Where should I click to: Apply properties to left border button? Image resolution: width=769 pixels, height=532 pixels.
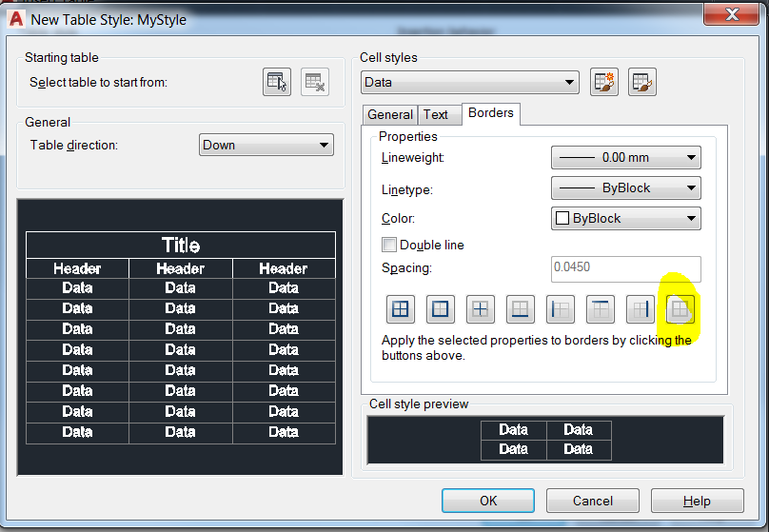560,309
